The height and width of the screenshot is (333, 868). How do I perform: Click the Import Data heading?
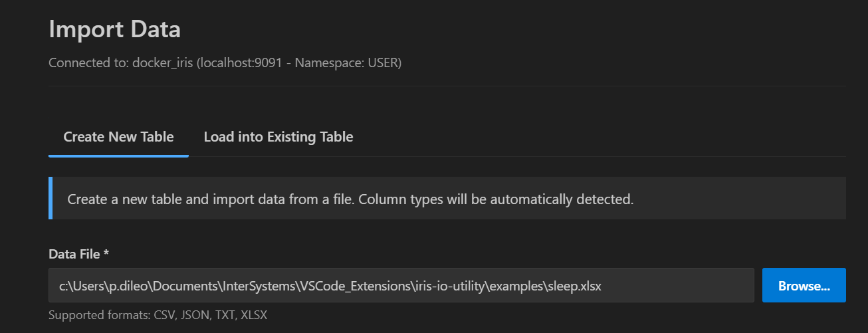point(114,29)
